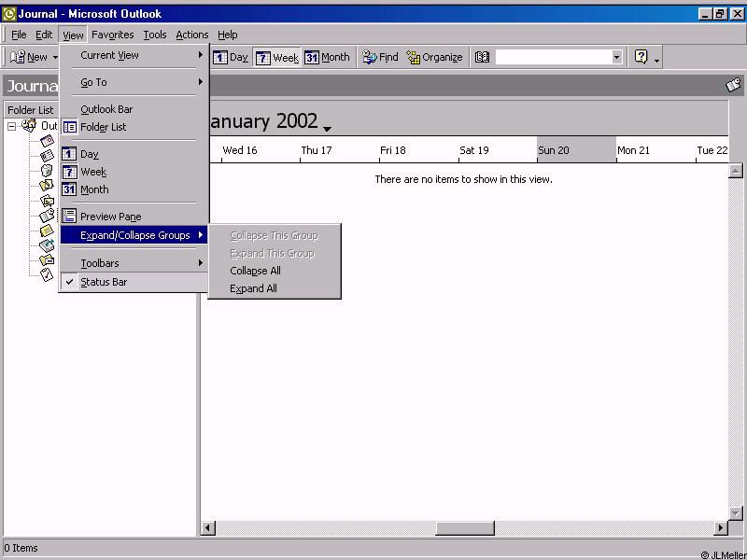Screen dimensions: 747x560
Task: Select the Mon 21 timeline header
Action: click(x=656, y=150)
